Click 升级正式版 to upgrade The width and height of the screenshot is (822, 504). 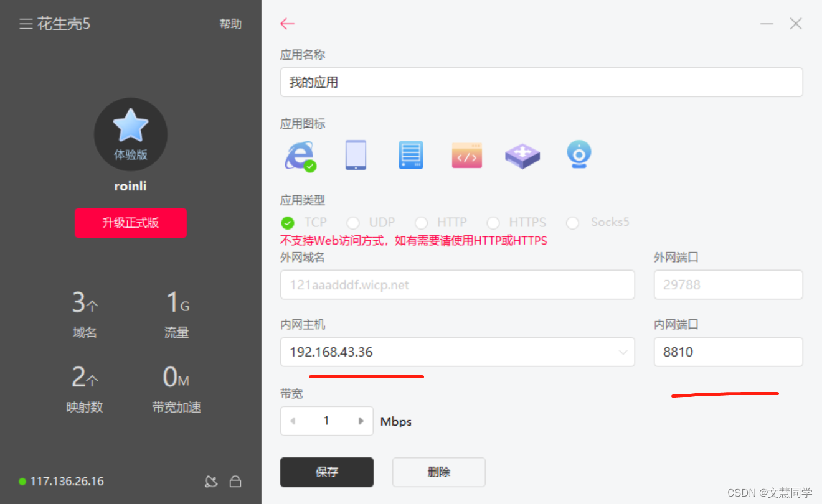pyautogui.click(x=130, y=223)
